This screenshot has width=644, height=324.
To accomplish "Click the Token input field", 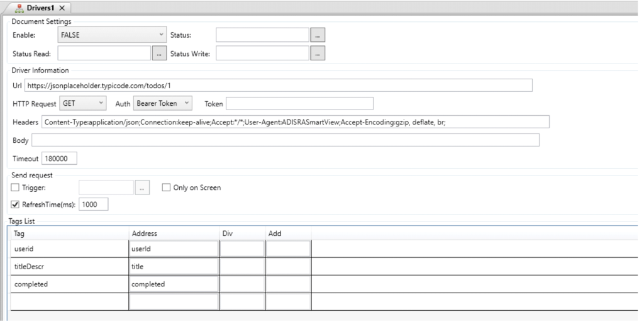I will (x=299, y=103).
